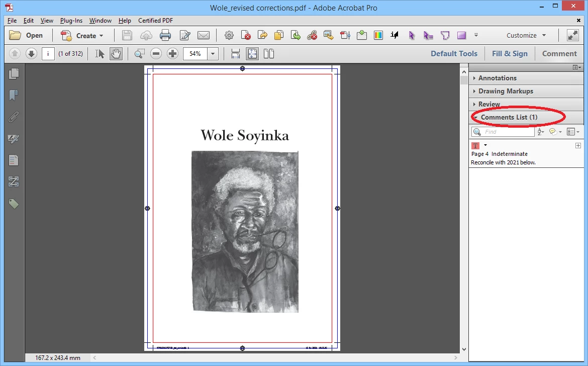The height and width of the screenshot is (366, 588).
Task: Click the image search magnifier icon
Action: coord(329,36)
